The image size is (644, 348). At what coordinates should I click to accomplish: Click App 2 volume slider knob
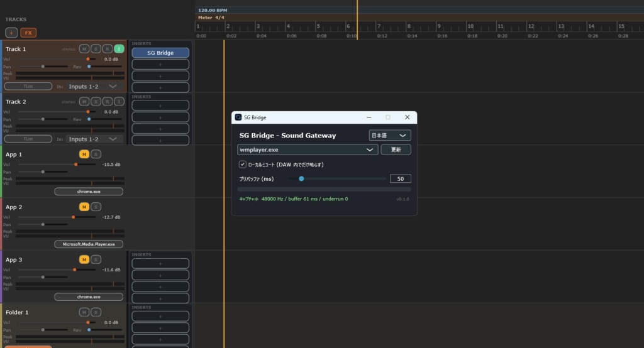coord(74,217)
